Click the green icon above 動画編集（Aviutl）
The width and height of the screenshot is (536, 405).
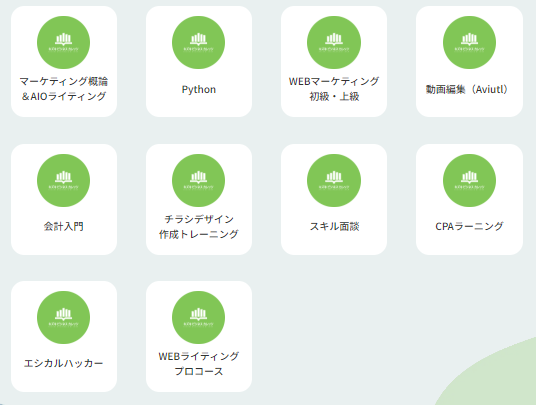coord(469,42)
